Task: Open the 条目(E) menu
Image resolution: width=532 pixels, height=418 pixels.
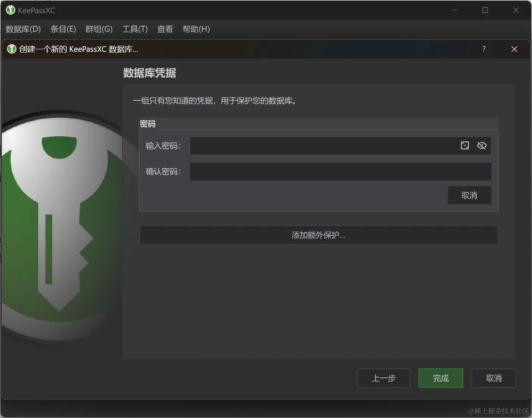Action: [63, 29]
